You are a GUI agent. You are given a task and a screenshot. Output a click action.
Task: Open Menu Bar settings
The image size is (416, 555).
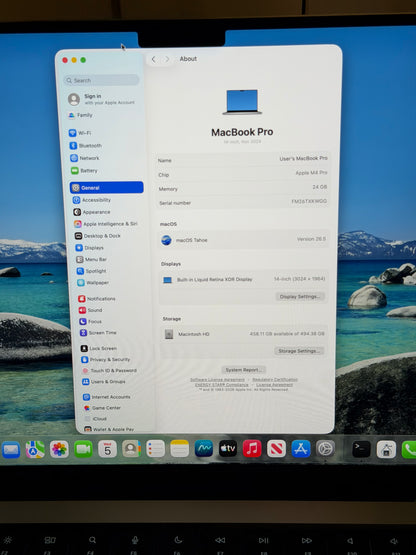(91, 259)
